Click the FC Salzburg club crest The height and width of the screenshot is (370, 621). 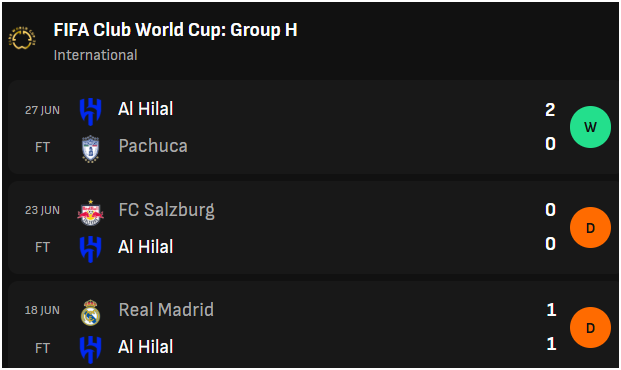click(91, 213)
